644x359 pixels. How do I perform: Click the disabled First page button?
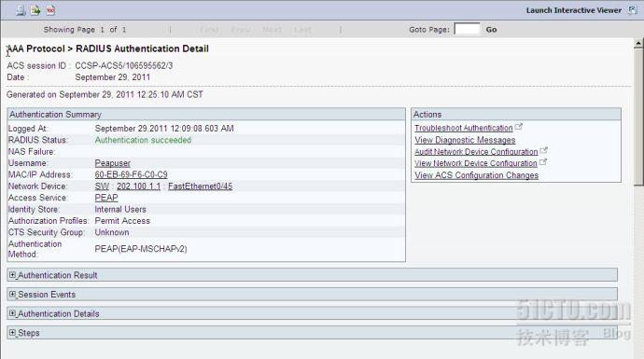coord(209,30)
